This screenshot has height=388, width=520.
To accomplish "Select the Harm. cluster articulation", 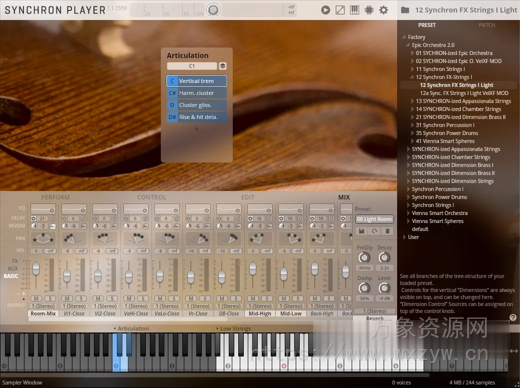I will [197, 93].
